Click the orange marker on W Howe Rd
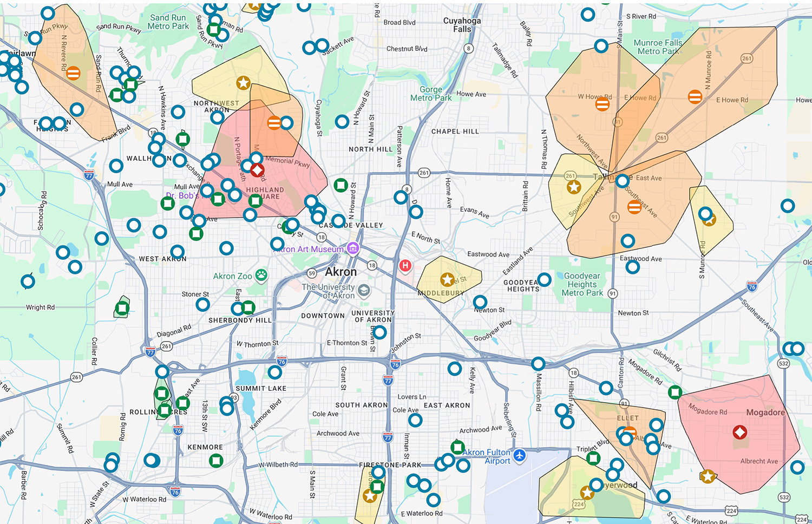This screenshot has width=812, height=524. [x=603, y=104]
